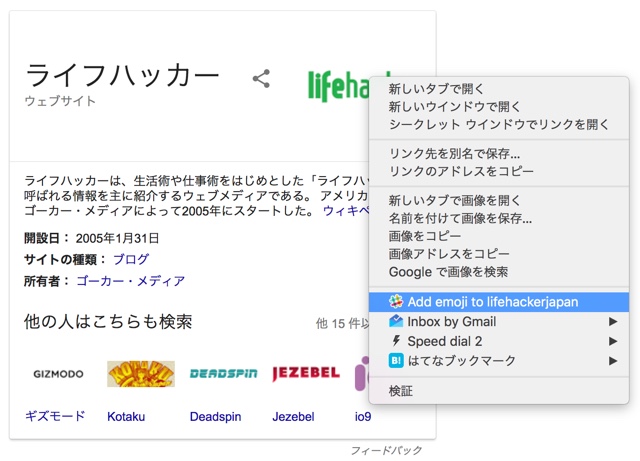The image size is (640, 461).
Task: Select the Jezebel logo thumbnail
Action: click(x=306, y=374)
